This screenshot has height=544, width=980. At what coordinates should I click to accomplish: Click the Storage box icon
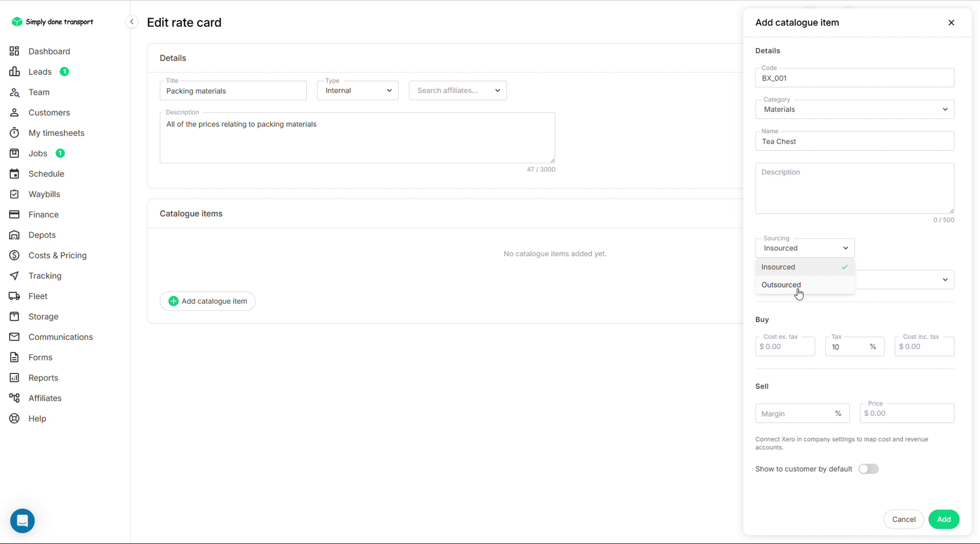[14, 316]
